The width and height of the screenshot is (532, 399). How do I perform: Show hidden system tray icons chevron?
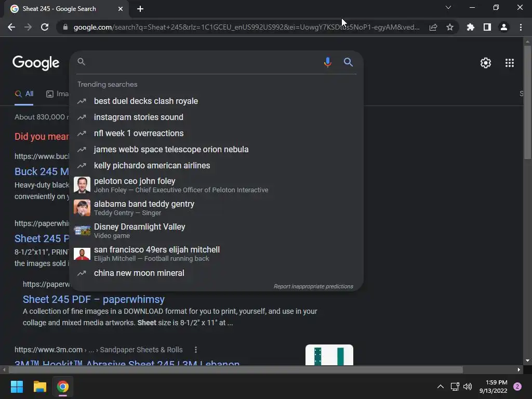pos(440,387)
